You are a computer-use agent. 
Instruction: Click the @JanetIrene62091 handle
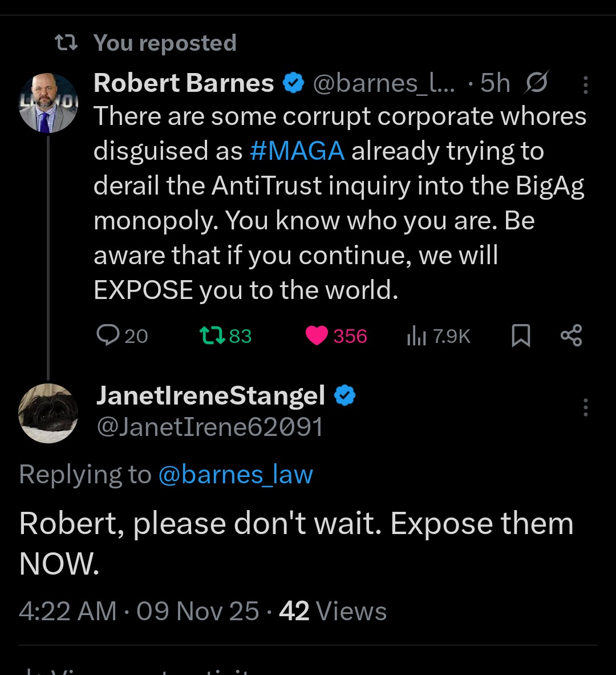click(209, 427)
